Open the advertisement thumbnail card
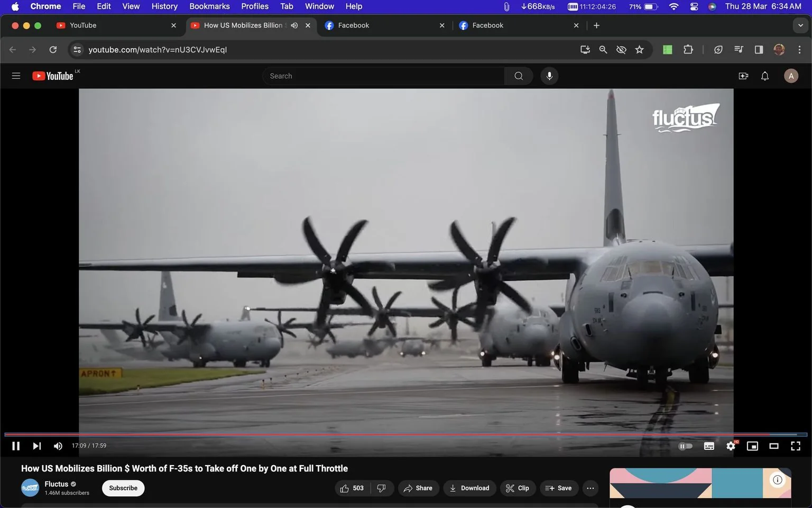Image resolution: width=812 pixels, height=508 pixels. point(700,483)
